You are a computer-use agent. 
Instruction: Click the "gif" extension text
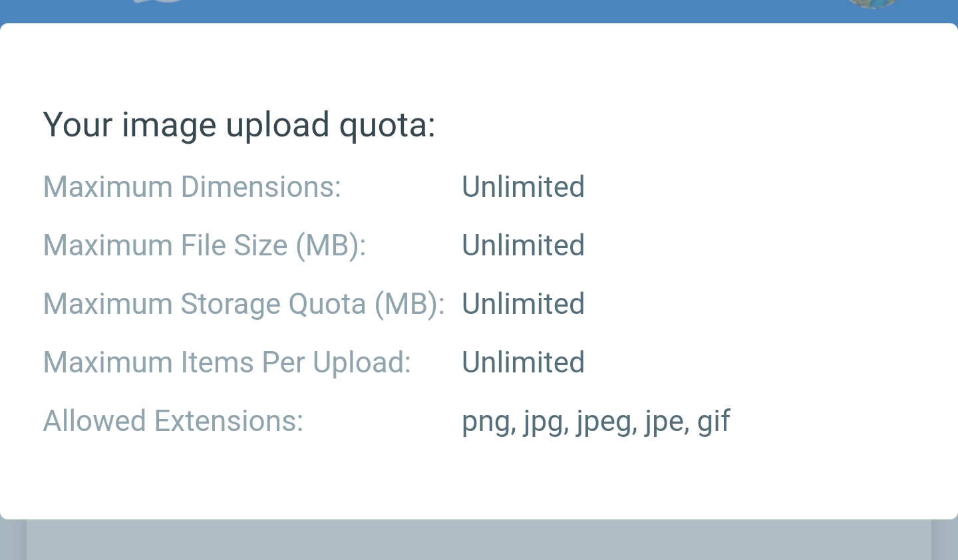[714, 422]
